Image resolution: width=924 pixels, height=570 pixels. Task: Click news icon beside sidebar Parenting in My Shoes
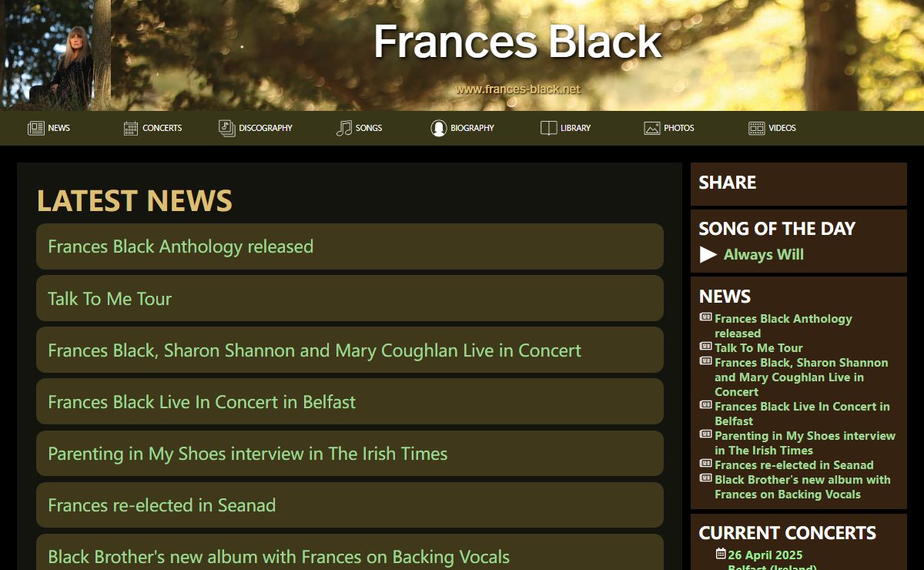click(x=705, y=434)
